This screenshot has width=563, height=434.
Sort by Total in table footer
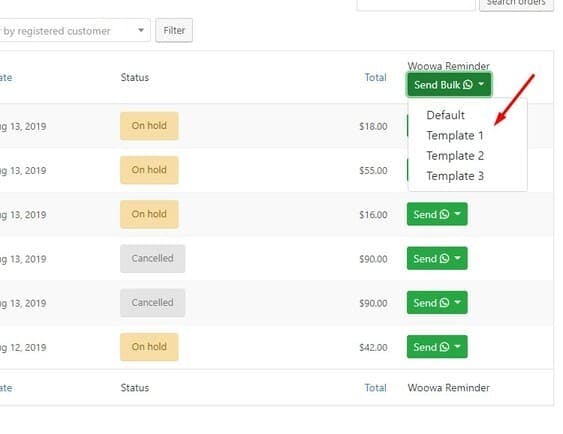coord(375,388)
